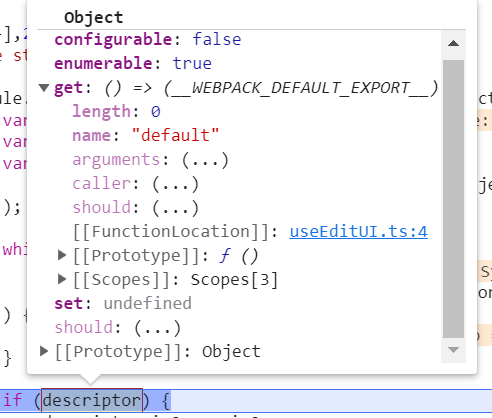Image resolution: width=492 pixels, height=418 pixels.
Task: Invoke getter for the should: (...) row above [[Prototype]]: Object
Action: click(x=157, y=328)
